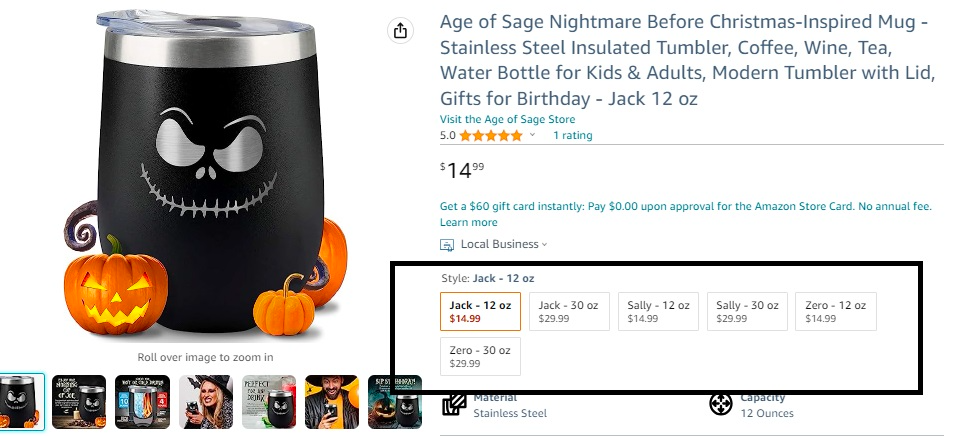The width and height of the screenshot is (953, 436).
Task: Pick the 'Zero - 12 oz' style
Action: [x=836, y=311]
